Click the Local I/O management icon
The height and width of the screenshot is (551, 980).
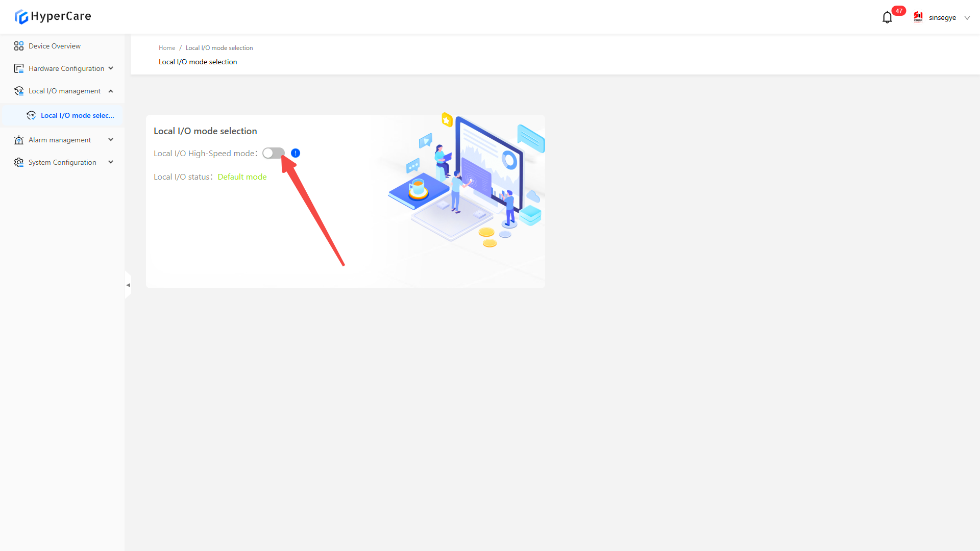point(19,91)
